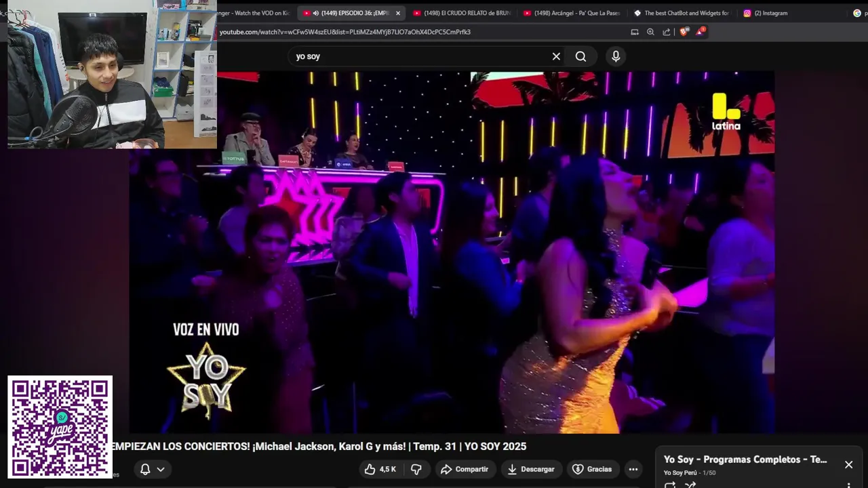Open the three-dot more actions menu under the video
This screenshot has height=488, width=868.
(633, 469)
